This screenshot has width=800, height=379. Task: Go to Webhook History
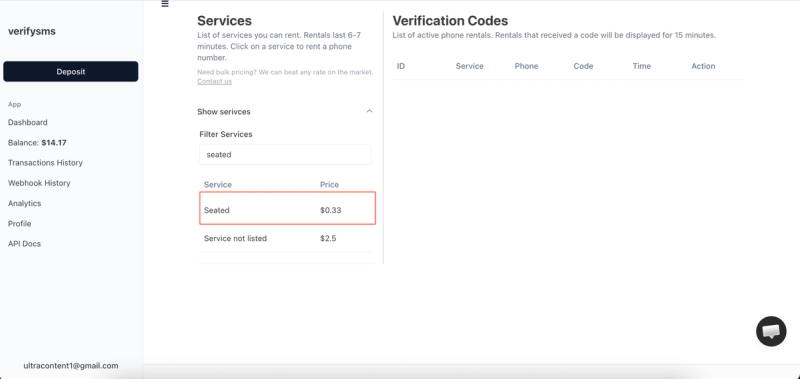point(39,183)
